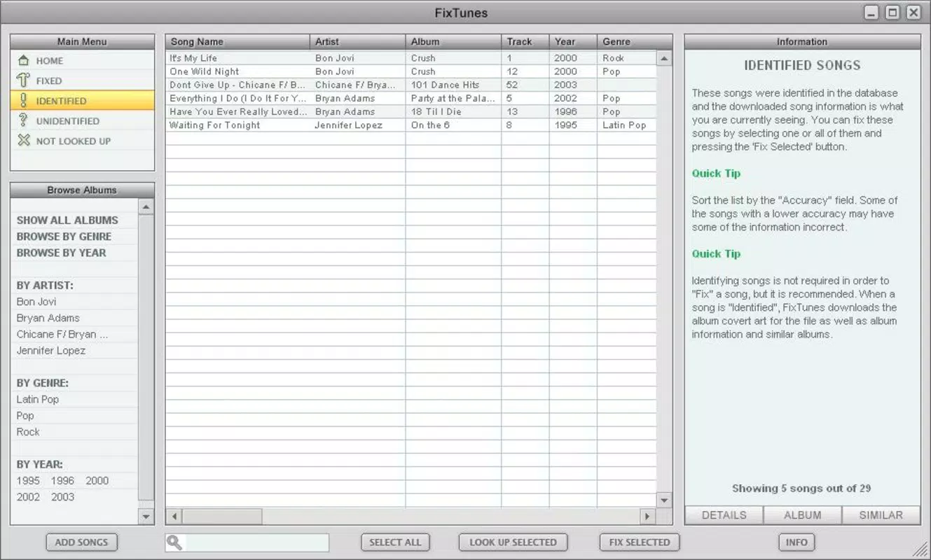
Task: Sort by the Song Name column header
Action: coord(238,42)
